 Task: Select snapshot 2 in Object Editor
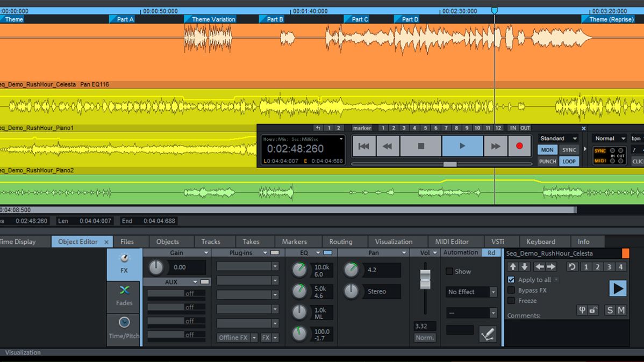point(598,267)
